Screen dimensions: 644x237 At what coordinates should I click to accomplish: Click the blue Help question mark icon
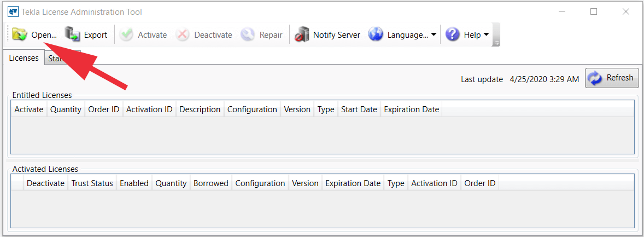(x=452, y=35)
